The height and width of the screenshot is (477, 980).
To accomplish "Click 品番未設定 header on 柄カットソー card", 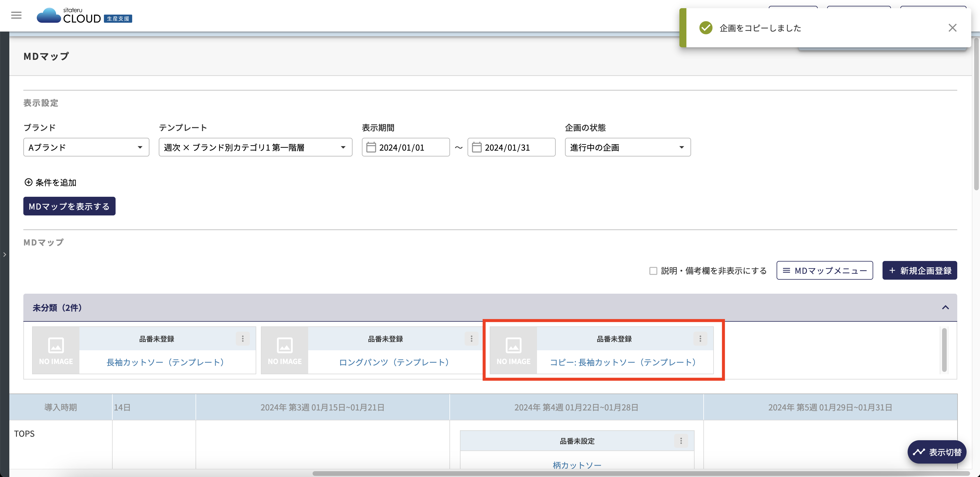I will tap(577, 441).
